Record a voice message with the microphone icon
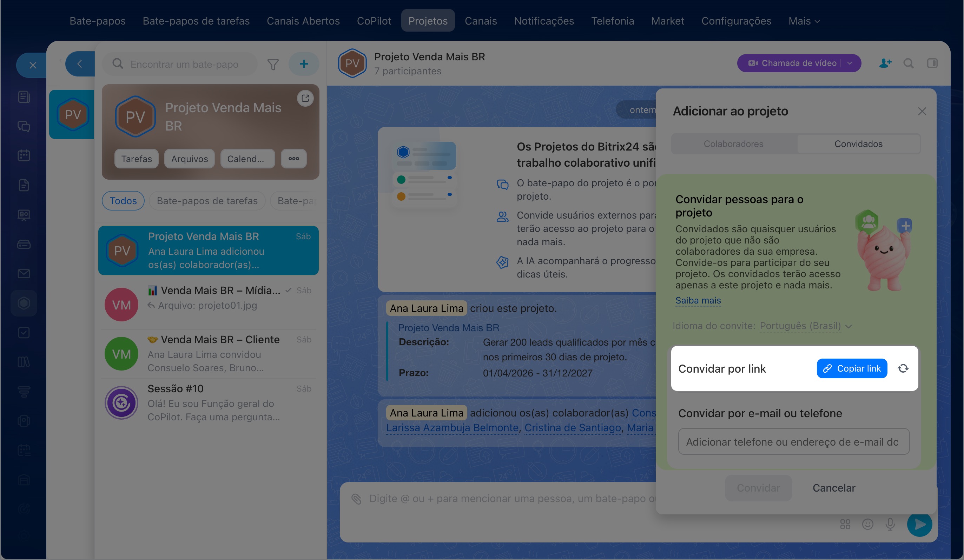 890,524
